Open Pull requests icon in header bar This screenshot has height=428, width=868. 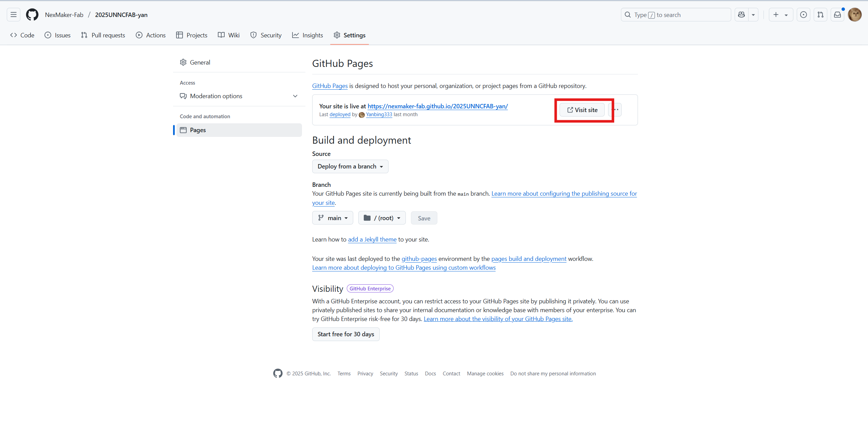tap(820, 15)
